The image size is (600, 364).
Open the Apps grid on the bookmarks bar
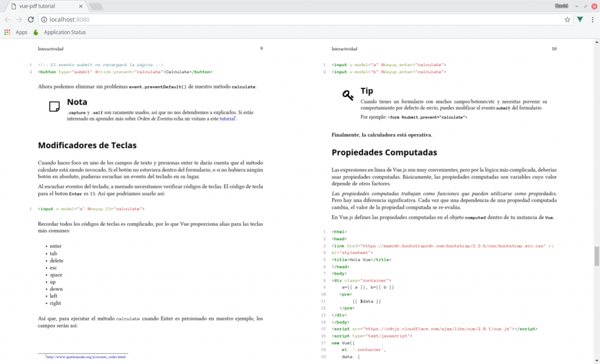pos(8,32)
